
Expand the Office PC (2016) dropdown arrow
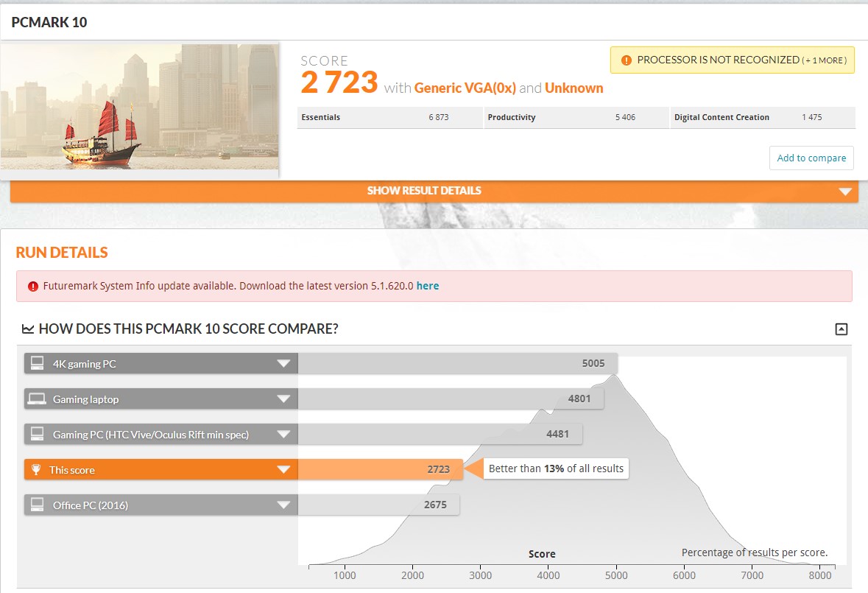click(x=283, y=505)
